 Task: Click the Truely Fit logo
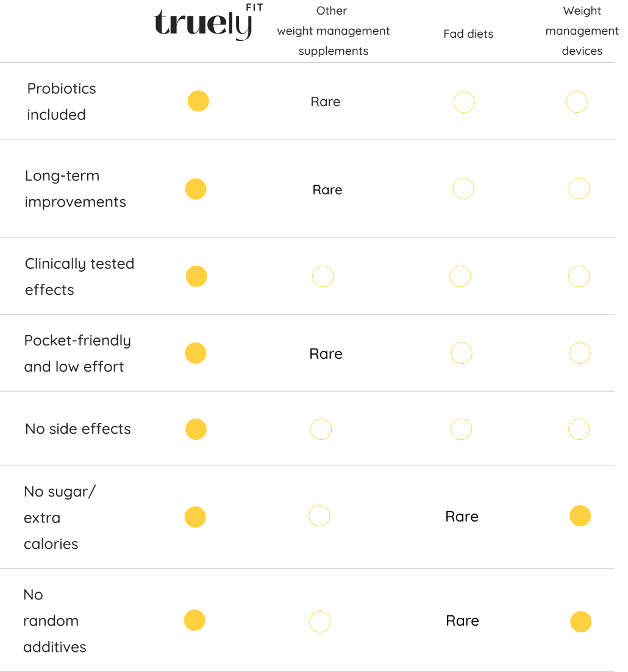pos(208,24)
